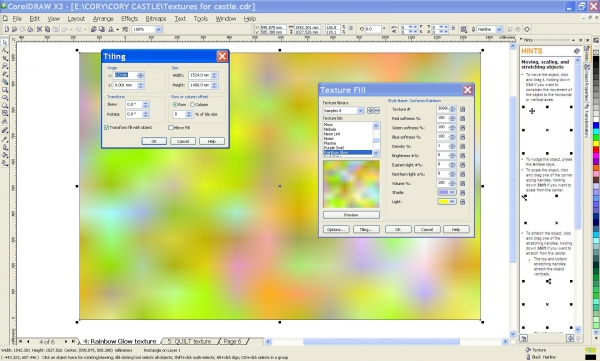This screenshot has width=600, height=361.
Task: Enable the Mirror Fill checkbox
Action: pyautogui.click(x=171, y=127)
